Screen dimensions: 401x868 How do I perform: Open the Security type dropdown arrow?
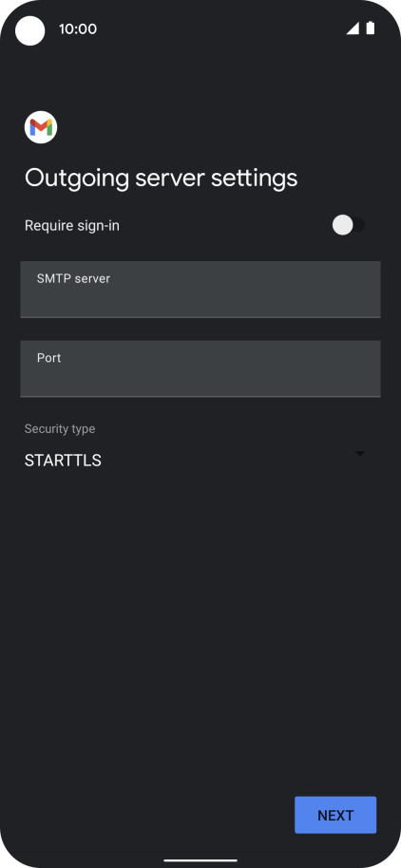coord(360,453)
